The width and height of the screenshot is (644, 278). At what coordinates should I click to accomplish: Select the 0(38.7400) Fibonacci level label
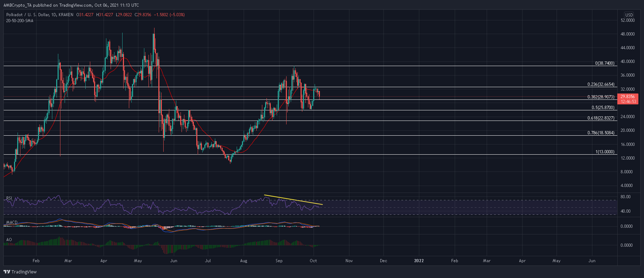(x=605, y=63)
